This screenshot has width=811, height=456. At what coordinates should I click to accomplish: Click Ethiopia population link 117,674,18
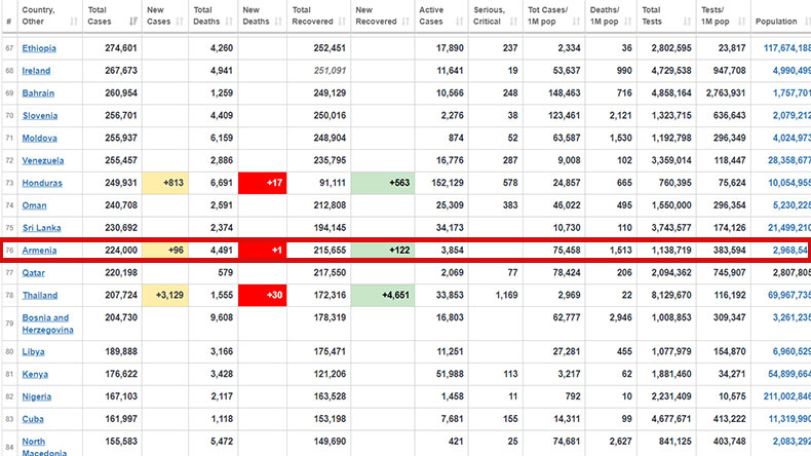pos(787,48)
